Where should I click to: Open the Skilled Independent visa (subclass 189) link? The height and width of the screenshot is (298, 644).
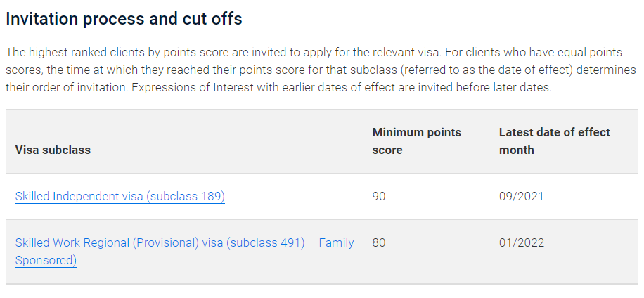click(120, 196)
